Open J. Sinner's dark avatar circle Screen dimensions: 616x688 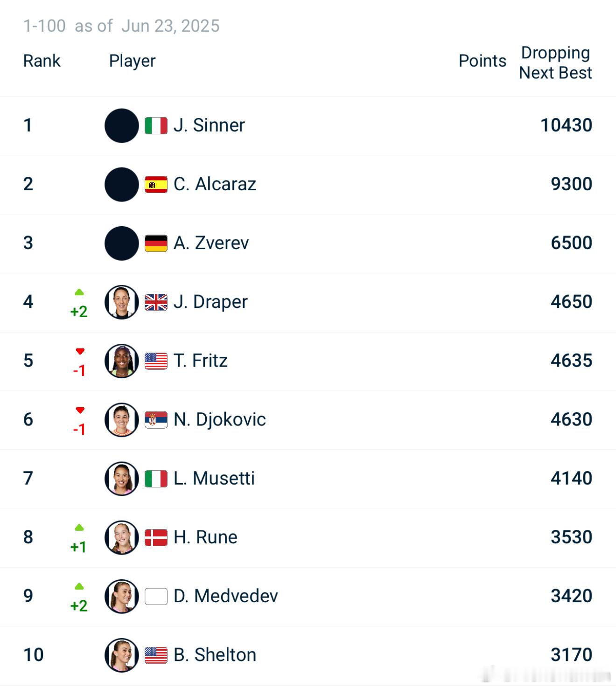tap(122, 125)
